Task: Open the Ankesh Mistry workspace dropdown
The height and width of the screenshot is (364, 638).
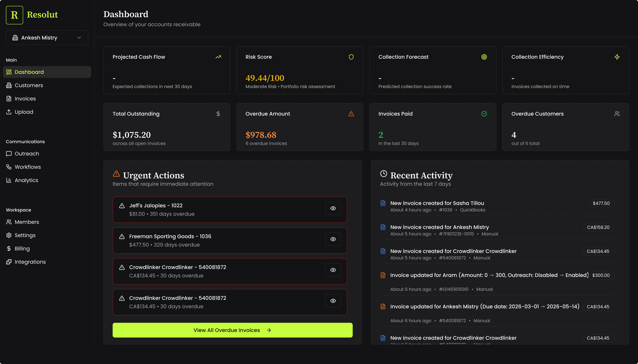Action: click(x=47, y=38)
